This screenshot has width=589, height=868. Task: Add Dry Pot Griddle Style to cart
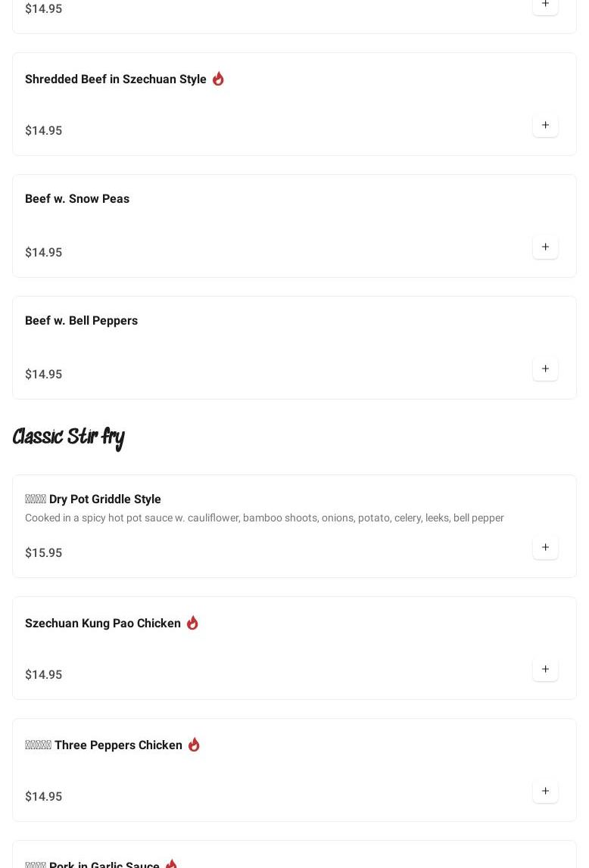click(x=545, y=548)
